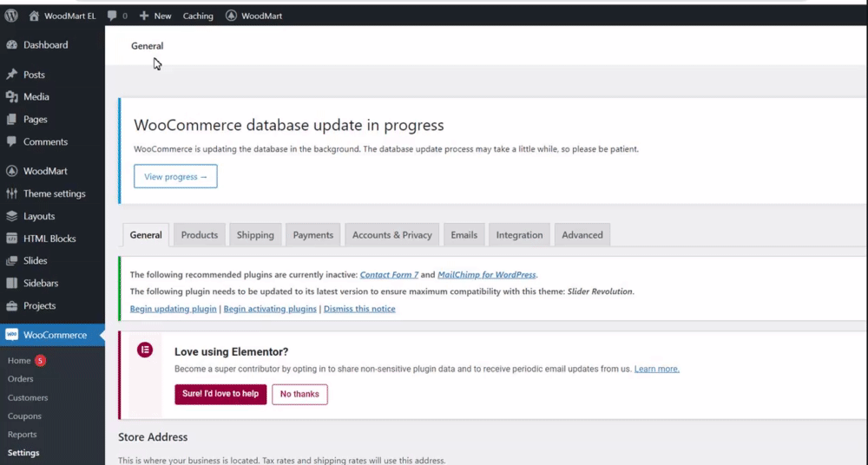Click View progress button
The height and width of the screenshot is (465, 868).
pyautogui.click(x=175, y=177)
